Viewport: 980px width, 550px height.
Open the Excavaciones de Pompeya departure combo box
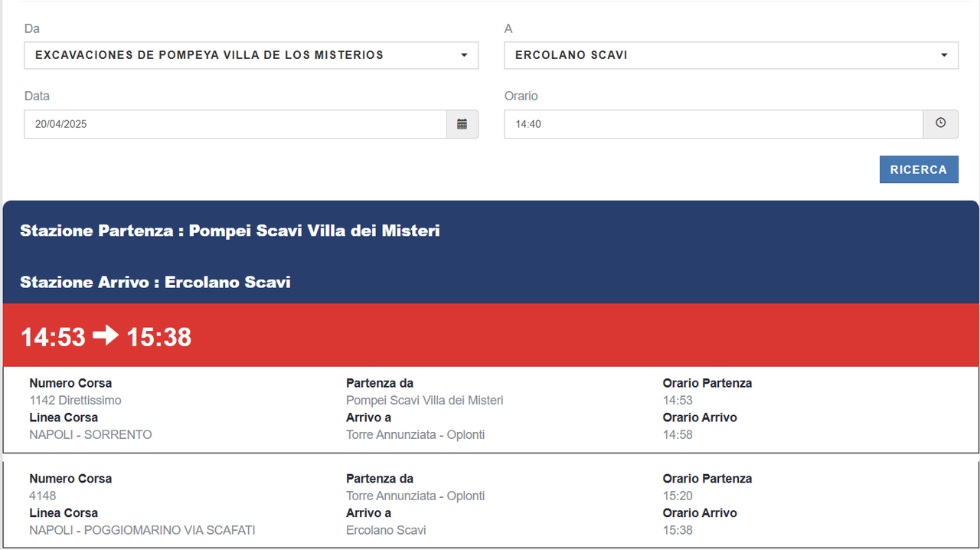coord(251,55)
